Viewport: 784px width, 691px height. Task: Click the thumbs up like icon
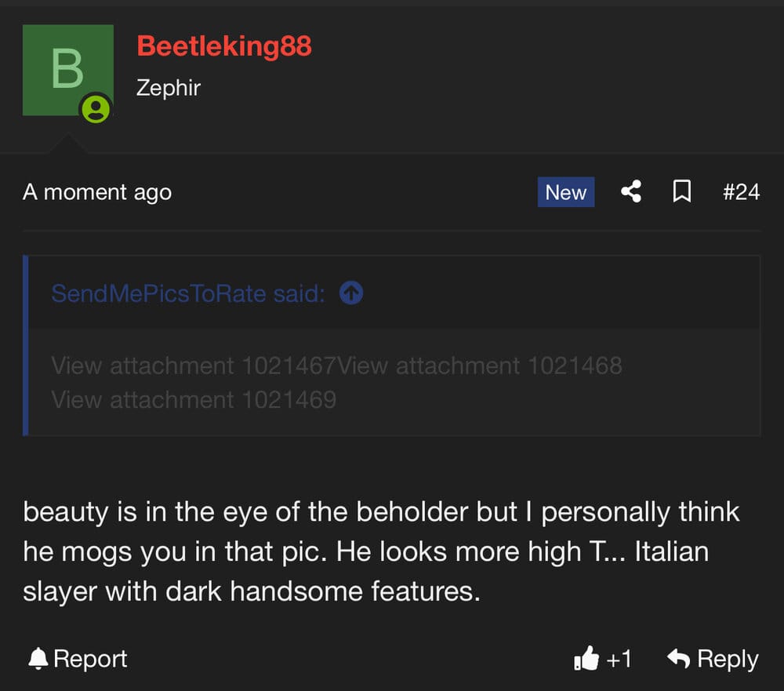coord(586,658)
